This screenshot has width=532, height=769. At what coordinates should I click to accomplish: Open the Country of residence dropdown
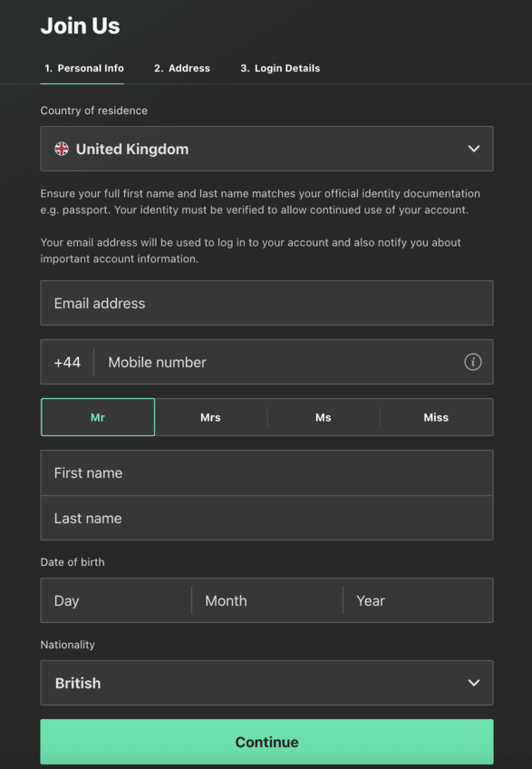click(266, 149)
